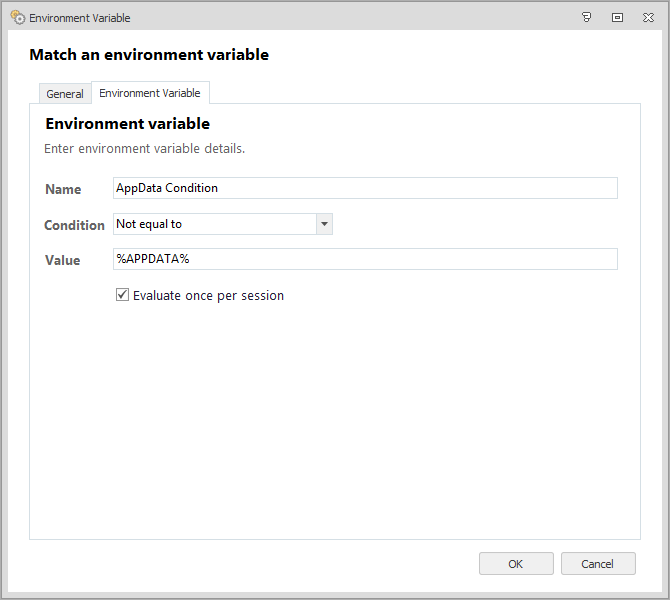The image size is (670, 600).
Task: Expand the Condition dropdown arrow
Action: coord(324,224)
